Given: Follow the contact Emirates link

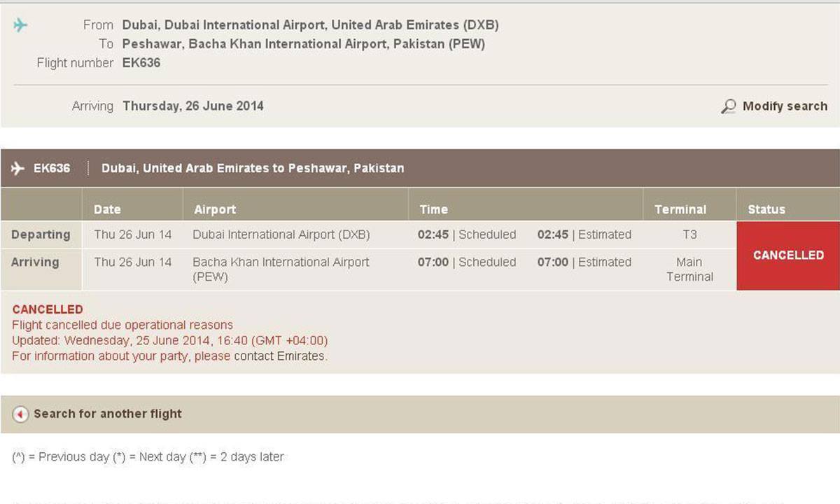Looking at the screenshot, I should 279,356.
